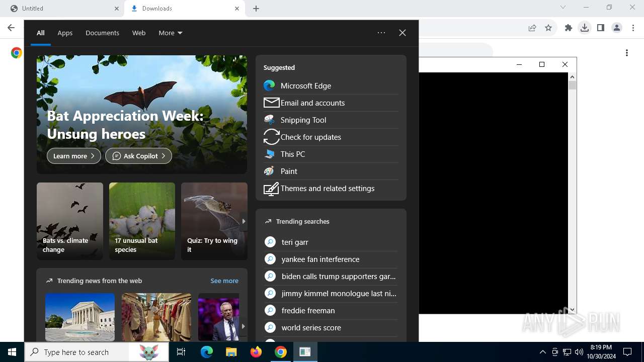Open biden calls trump supporters trending search
This screenshot has width=644, height=362.
click(x=331, y=276)
